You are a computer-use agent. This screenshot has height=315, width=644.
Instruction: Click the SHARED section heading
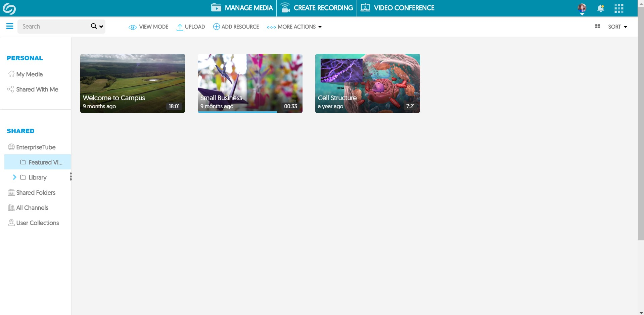[20, 131]
